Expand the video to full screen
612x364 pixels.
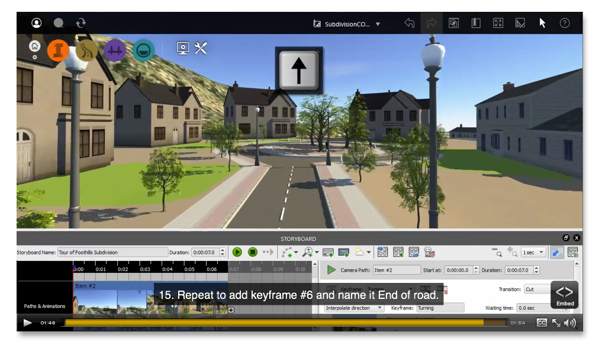(x=556, y=323)
